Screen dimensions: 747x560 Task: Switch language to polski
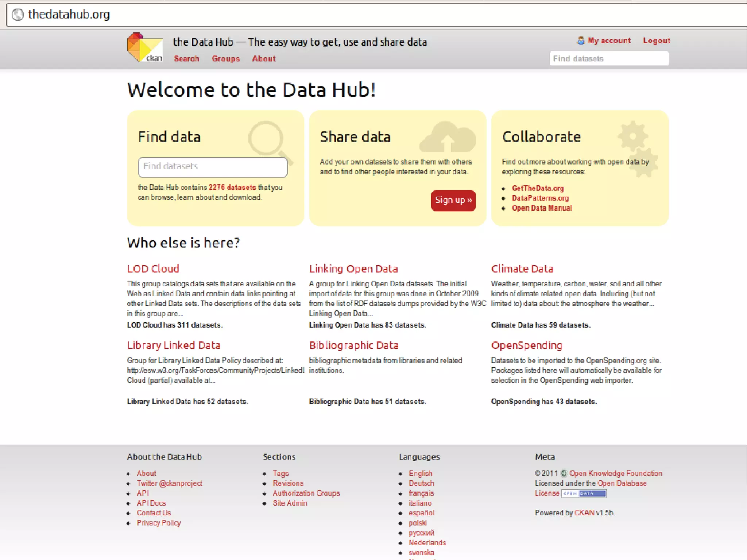tap(418, 523)
